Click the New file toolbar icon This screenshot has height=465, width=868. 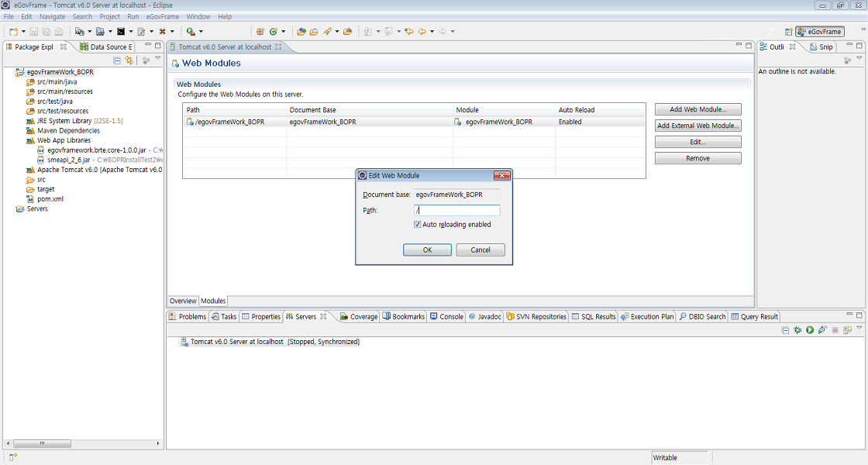click(x=12, y=32)
